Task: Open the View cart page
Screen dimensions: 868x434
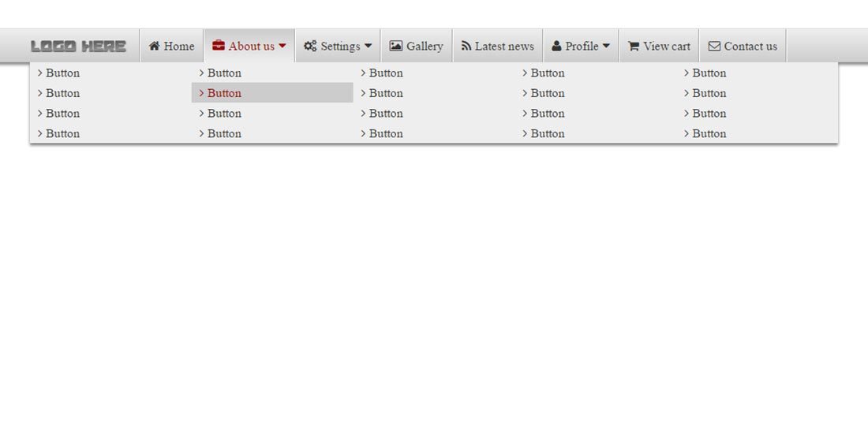Action: click(659, 46)
